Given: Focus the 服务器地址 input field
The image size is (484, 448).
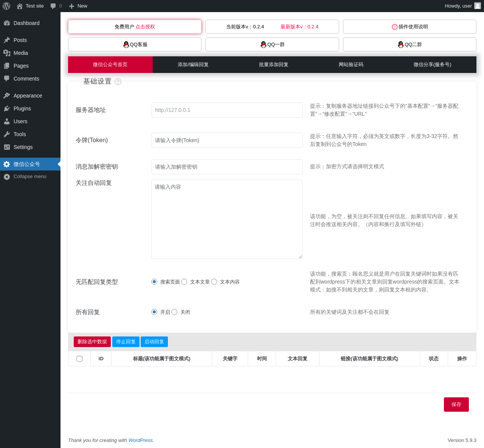Looking at the screenshot, I should (x=227, y=110).
